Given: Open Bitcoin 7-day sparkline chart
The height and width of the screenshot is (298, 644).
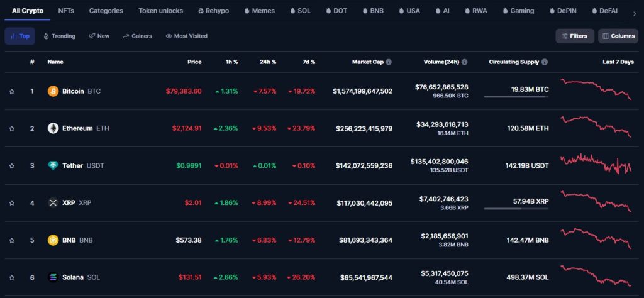Looking at the screenshot, I should [596, 89].
